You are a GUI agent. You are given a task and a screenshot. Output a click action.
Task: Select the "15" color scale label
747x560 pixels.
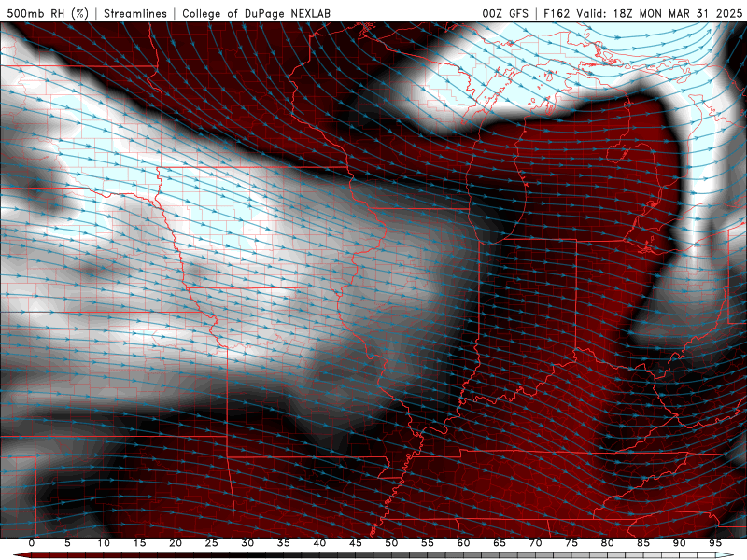[x=139, y=543]
